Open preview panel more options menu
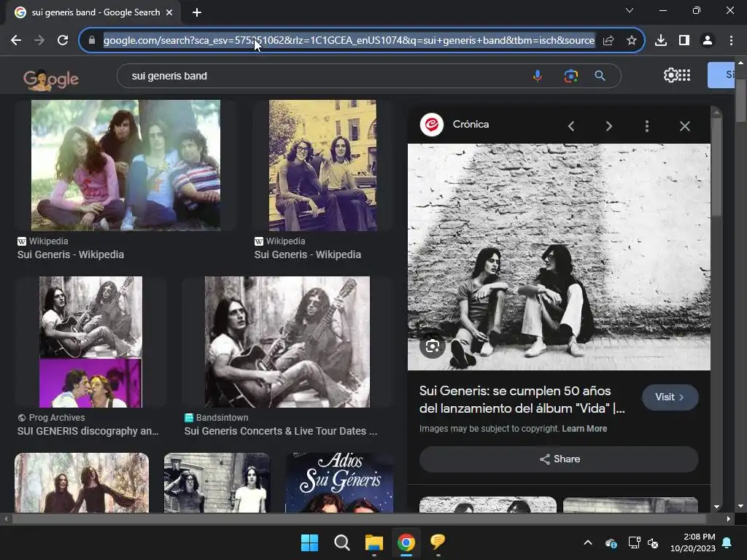This screenshot has width=747, height=560. 646,126
